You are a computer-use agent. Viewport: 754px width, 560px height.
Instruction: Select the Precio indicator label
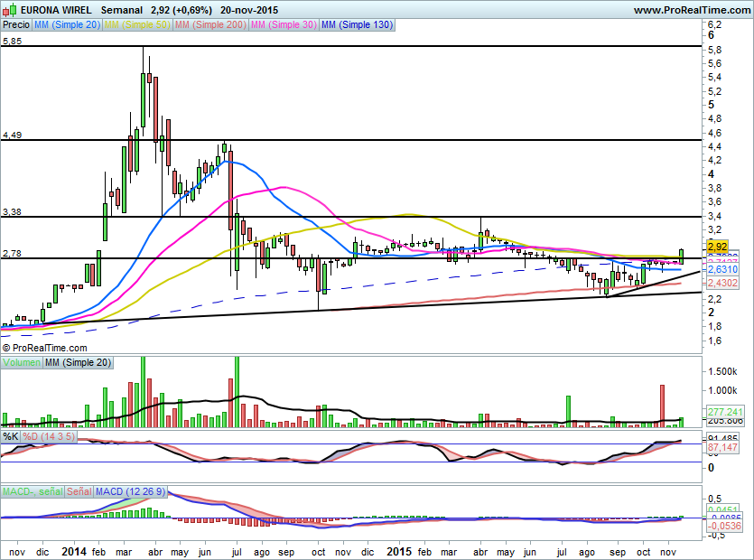(16, 24)
